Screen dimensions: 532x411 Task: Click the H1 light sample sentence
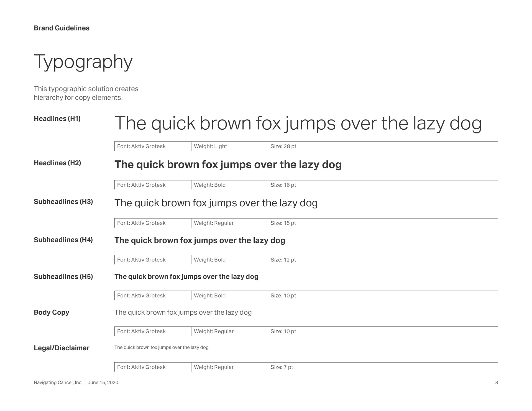point(298,124)
